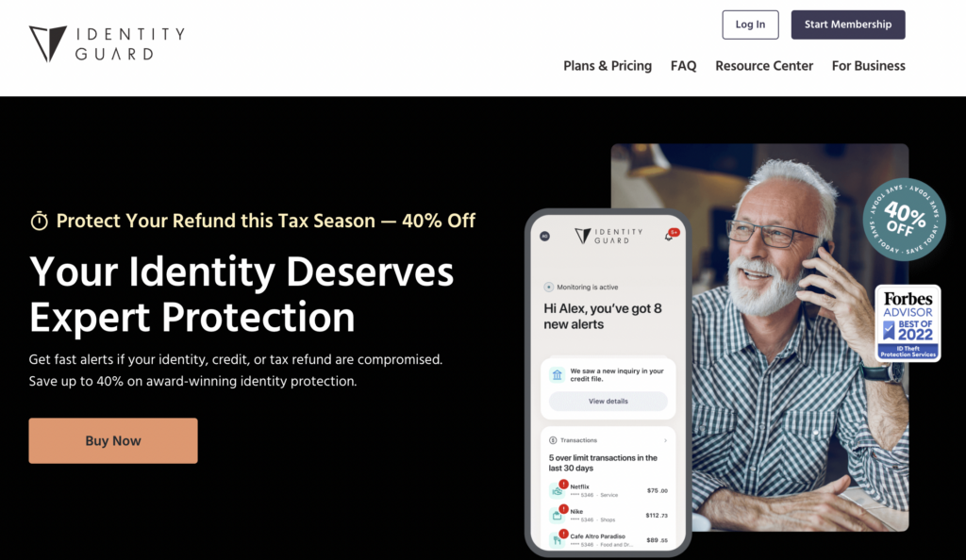Click the Identity Guard shield logo
The height and width of the screenshot is (560, 966).
point(48,43)
